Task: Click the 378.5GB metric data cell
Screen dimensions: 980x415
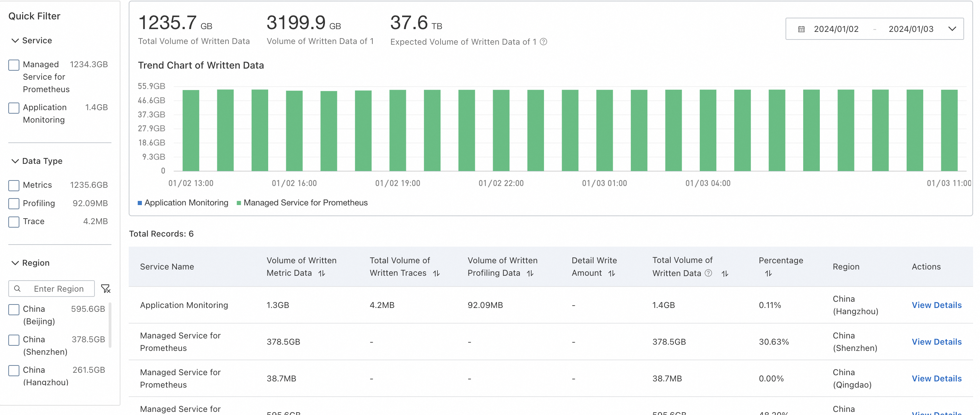Action: pos(283,342)
